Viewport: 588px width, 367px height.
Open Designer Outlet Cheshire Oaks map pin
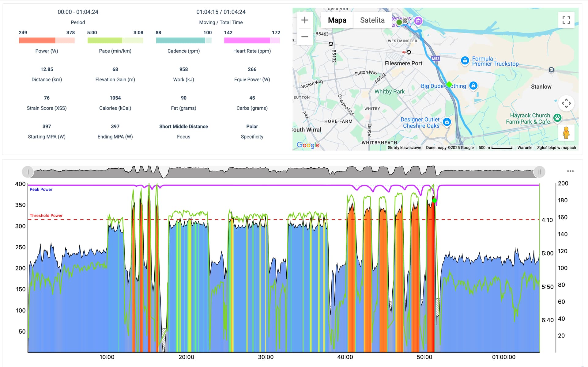447,122
